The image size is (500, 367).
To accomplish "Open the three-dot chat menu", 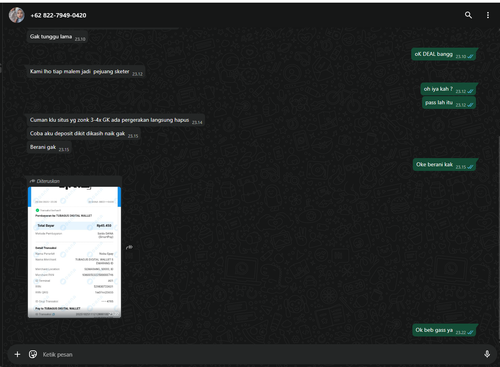I will pyautogui.click(x=488, y=15).
